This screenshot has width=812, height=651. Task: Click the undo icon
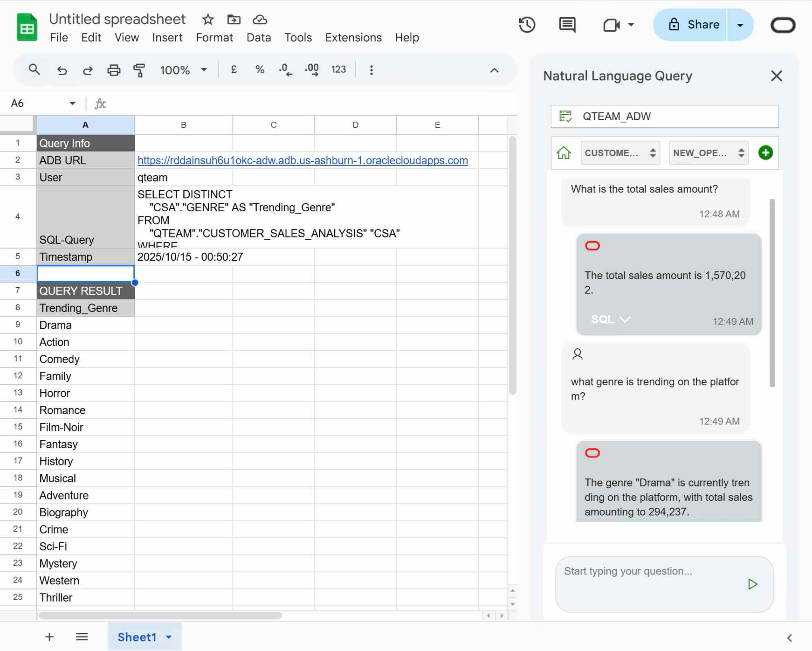click(62, 70)
